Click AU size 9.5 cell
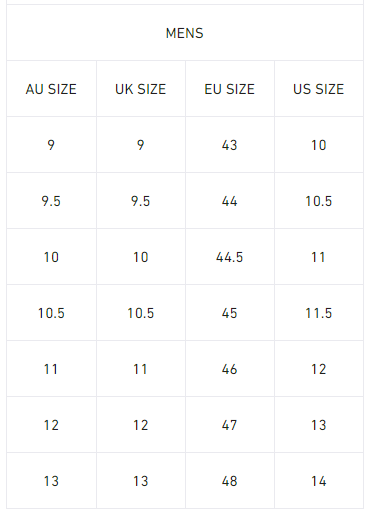 pyautogui.click(x=51, y=201)
